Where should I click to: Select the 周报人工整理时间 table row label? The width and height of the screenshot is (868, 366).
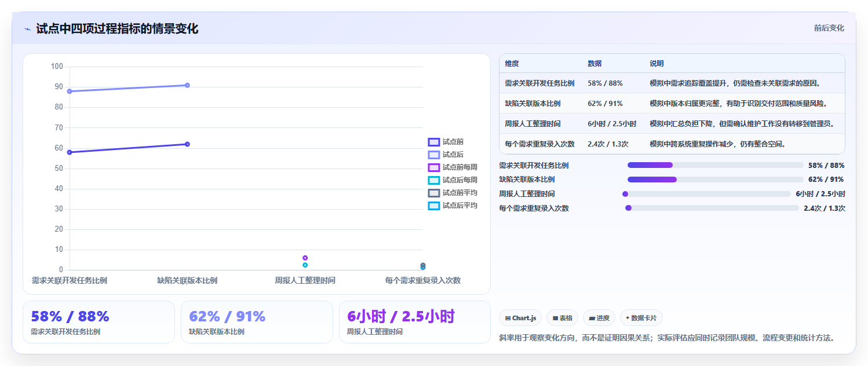pyautogui.click(x=533, y=124)
